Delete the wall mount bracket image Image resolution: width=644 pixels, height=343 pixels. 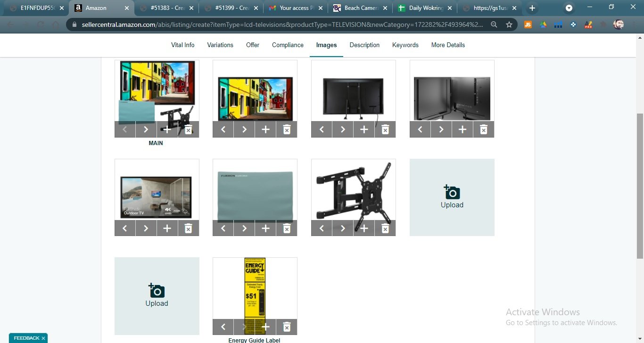385,229
